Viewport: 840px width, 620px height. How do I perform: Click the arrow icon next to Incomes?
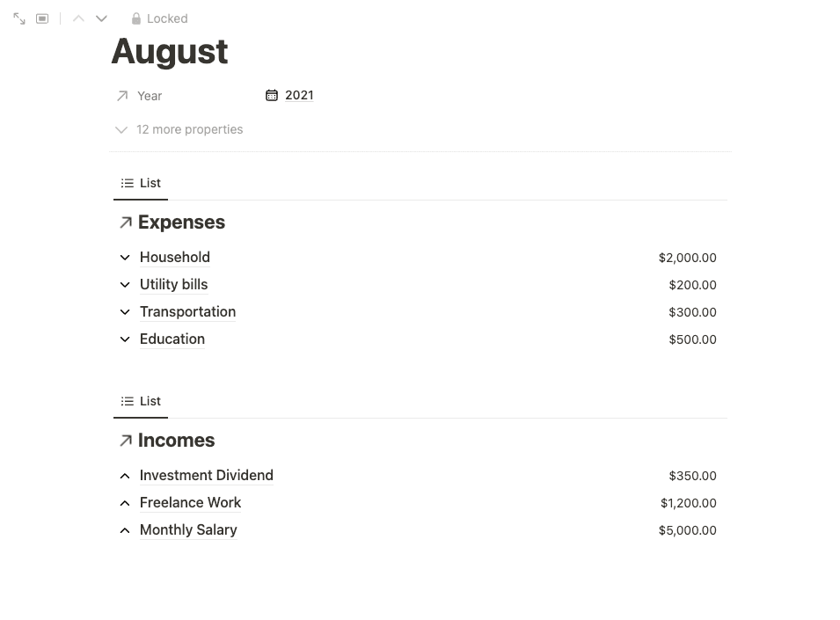coord(126,441)
